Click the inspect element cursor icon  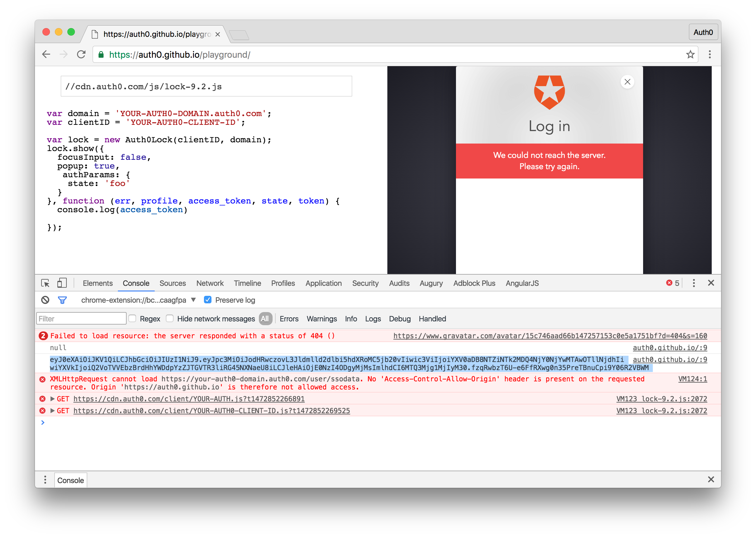pyautogui.click(x=45, y=283)
